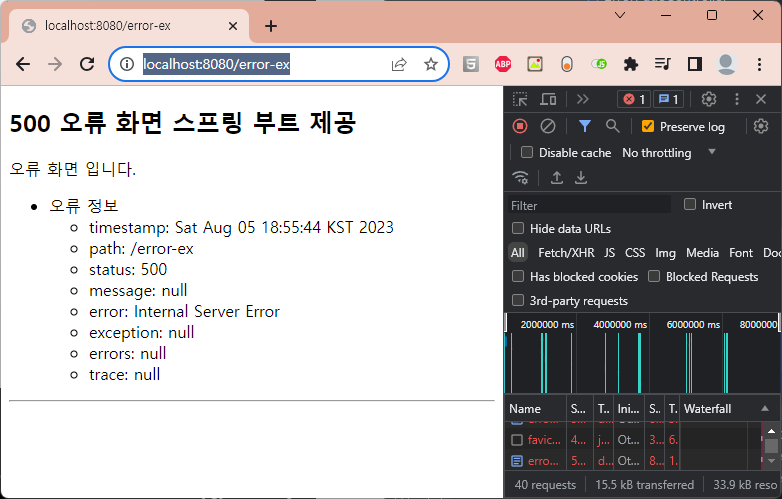
Task: Open network search magnifier
Action: point(612,127)
